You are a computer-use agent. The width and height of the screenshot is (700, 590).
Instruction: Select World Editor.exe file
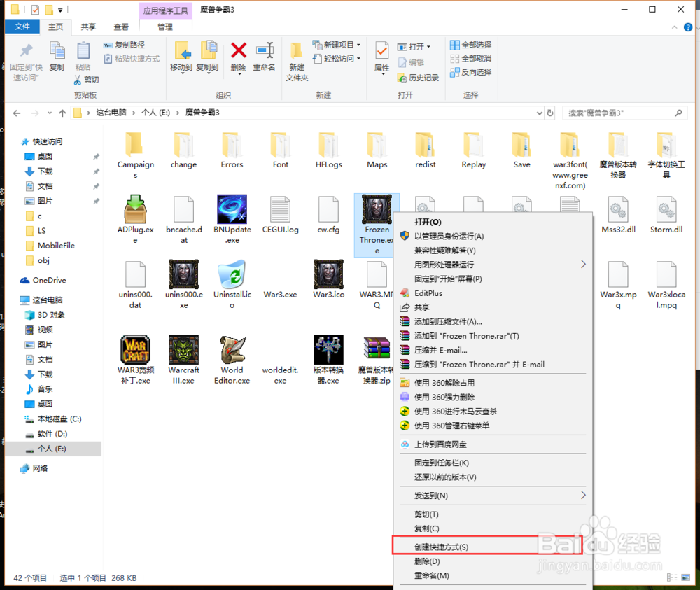click(232, 360)
